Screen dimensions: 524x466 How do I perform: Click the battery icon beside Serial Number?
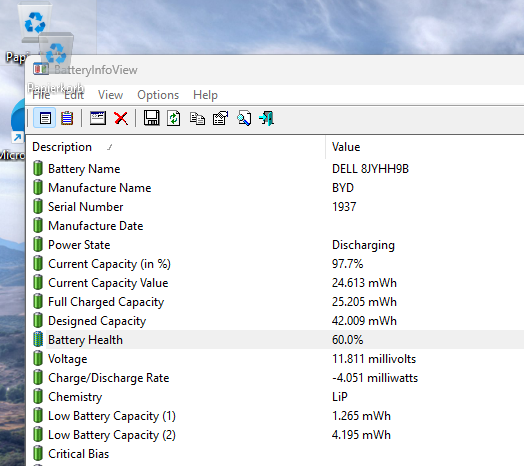point(38,206)
